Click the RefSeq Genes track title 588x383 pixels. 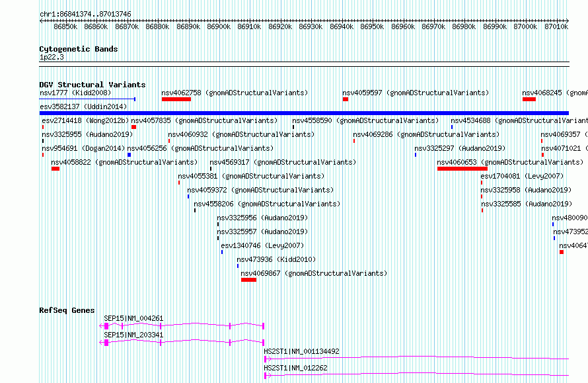pos(67,310)
